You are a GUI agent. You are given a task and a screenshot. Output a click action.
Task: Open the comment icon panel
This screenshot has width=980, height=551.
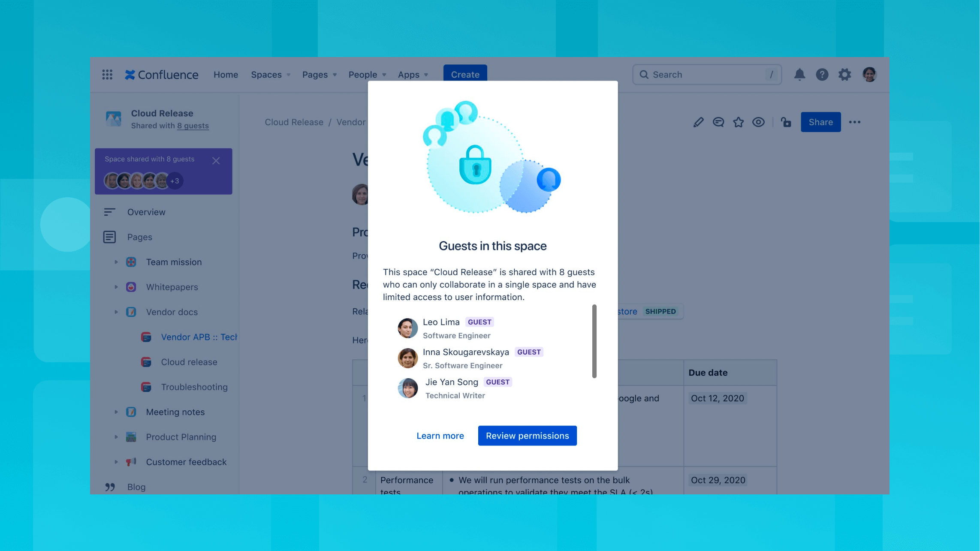pos(718,122)
